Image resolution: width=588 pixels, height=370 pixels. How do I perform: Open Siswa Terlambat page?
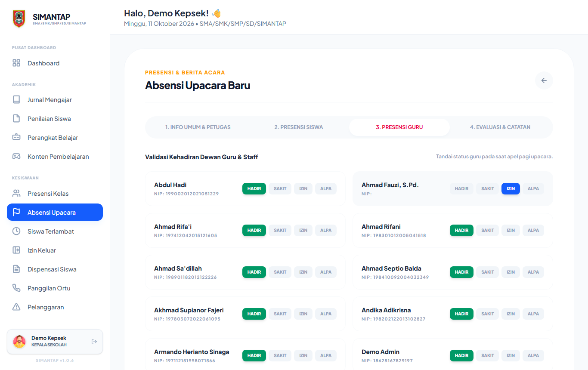pos(55,231)
